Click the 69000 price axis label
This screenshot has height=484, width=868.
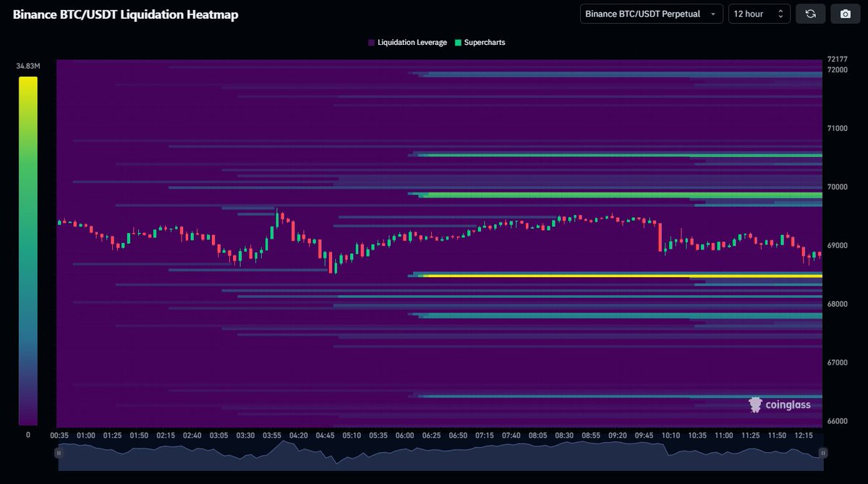pyautogui.click(x=838, y=245)
